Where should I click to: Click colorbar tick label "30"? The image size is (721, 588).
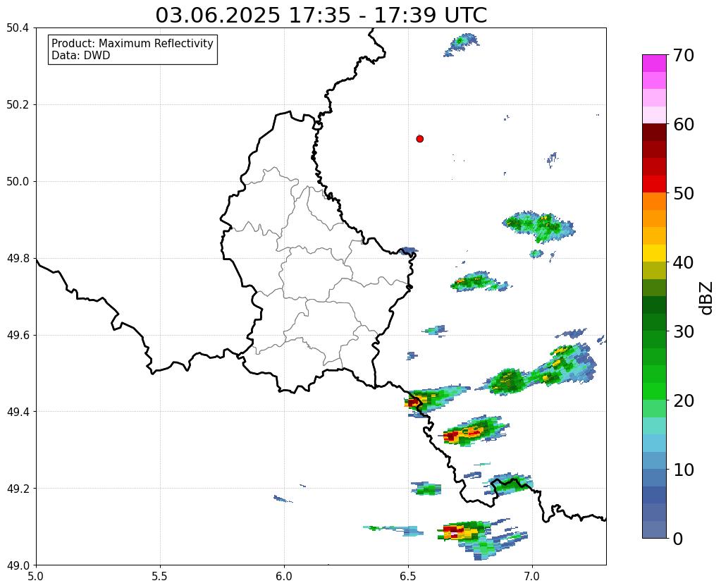(684, 331)
